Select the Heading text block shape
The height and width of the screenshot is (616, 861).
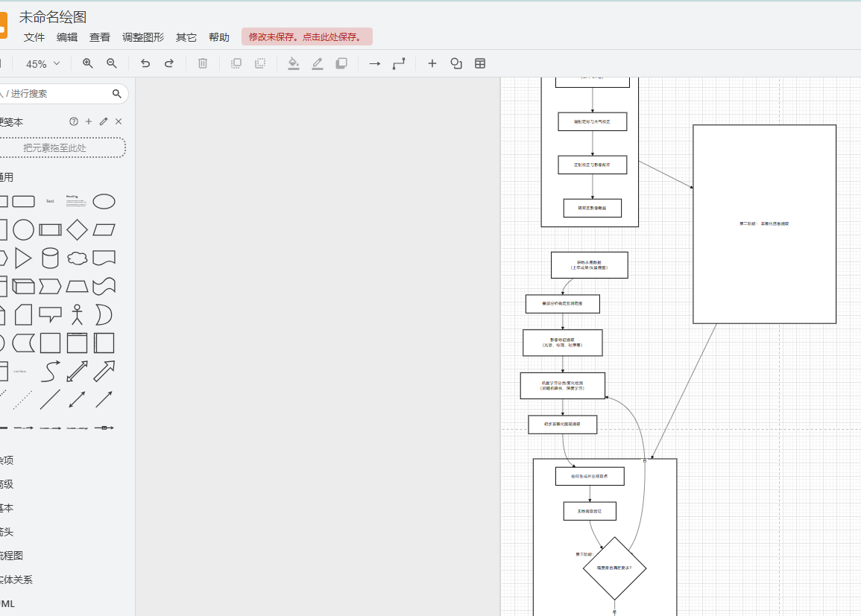tap(76, 201)
